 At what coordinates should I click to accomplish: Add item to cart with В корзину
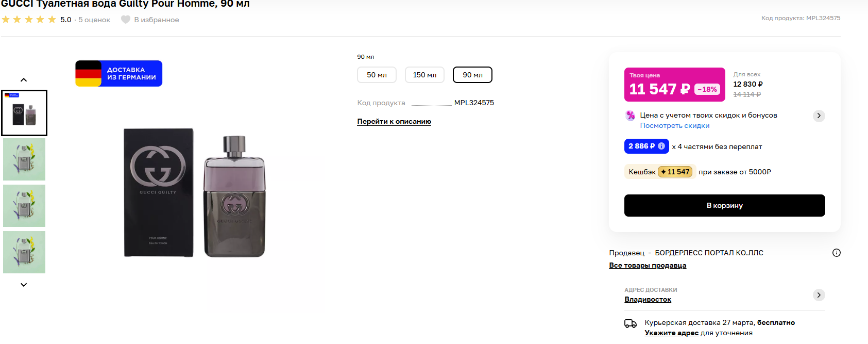click(724, 205)
